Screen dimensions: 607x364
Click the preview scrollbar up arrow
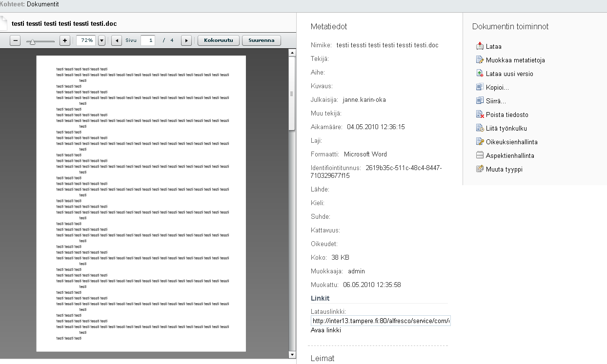click(292, 53)
